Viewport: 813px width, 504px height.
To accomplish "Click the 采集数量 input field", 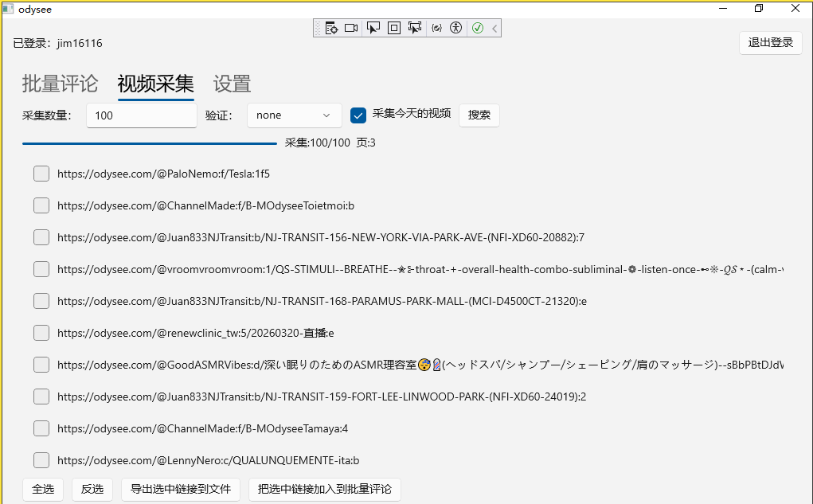I will (141, 115).
